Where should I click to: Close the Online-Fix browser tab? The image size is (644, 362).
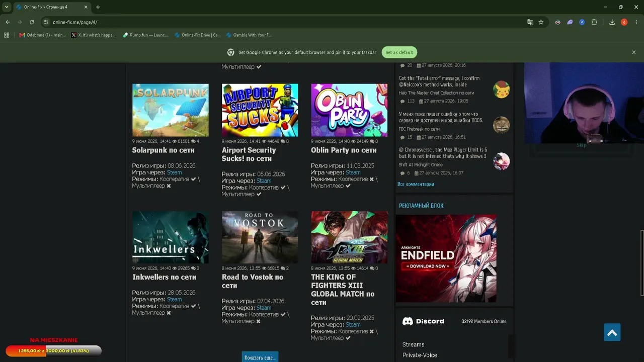click(86, 7)
